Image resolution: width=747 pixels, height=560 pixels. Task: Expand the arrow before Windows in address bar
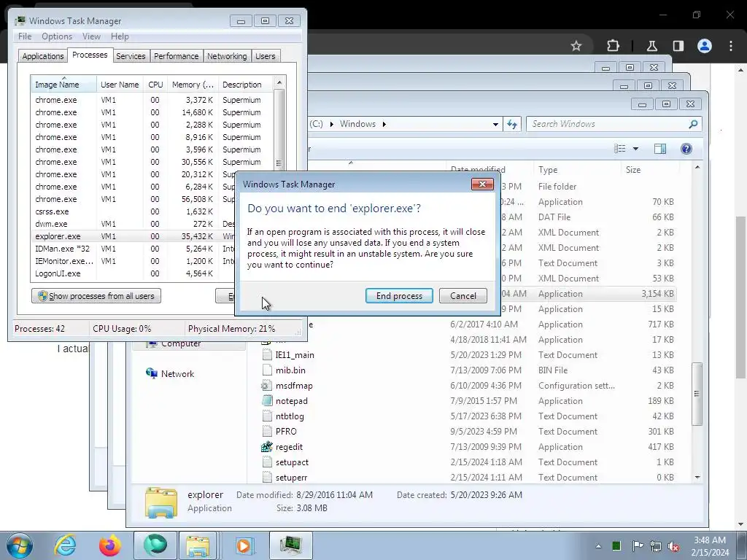[x=332, y=124]
